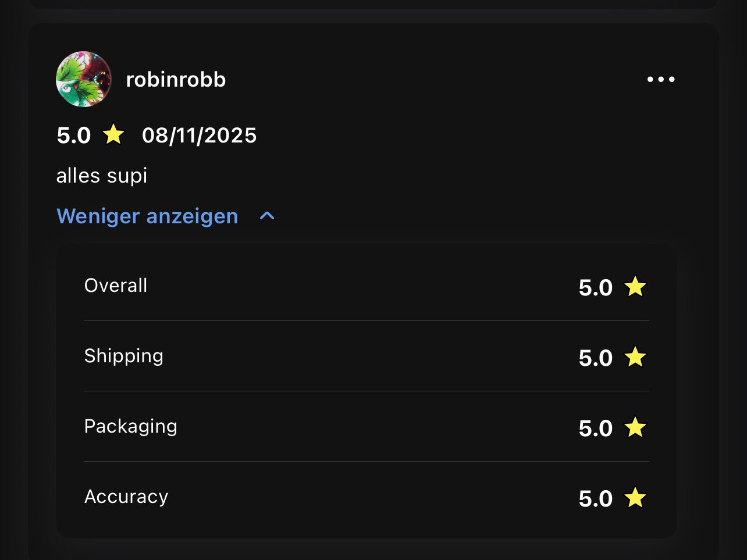
Task: Click the yellow star beside the review date
Action: pyautogui.click(x=113, y=135)
